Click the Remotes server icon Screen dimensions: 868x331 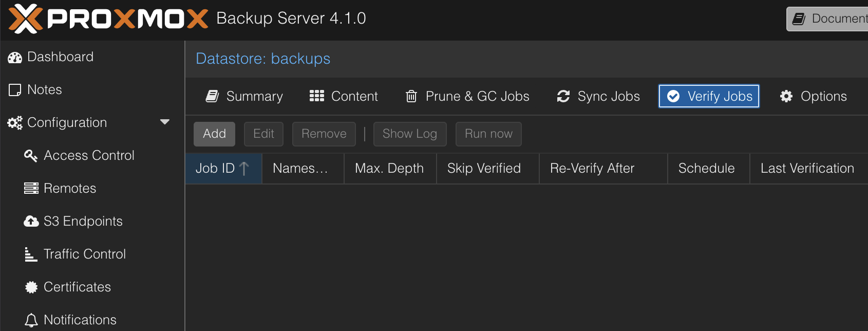click(x=31, y=189)
